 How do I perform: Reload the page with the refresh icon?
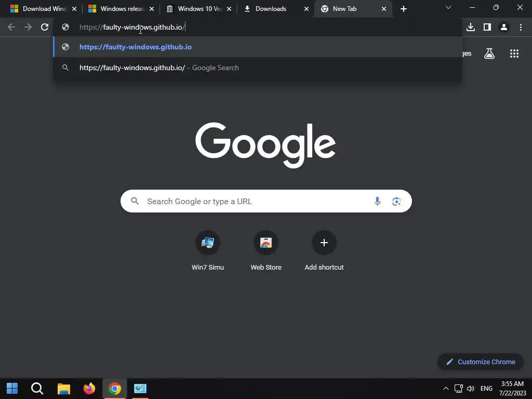coord(45,27)
